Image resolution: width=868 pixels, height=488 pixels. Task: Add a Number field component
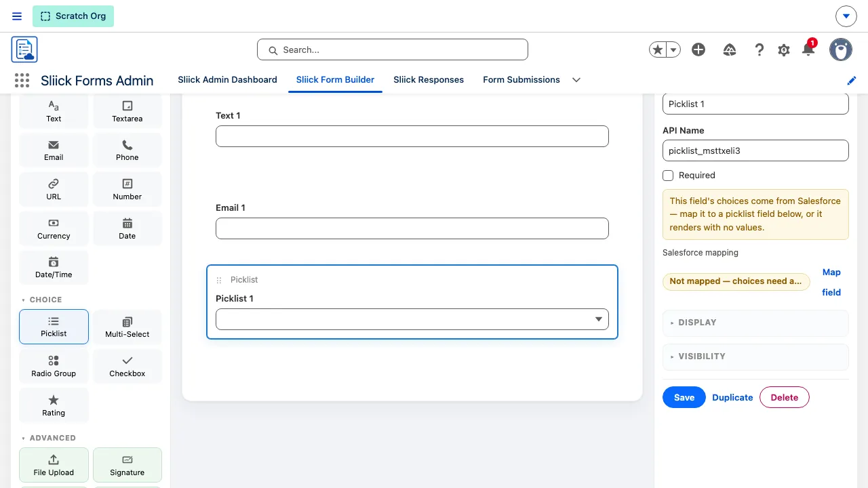[127, 190]
